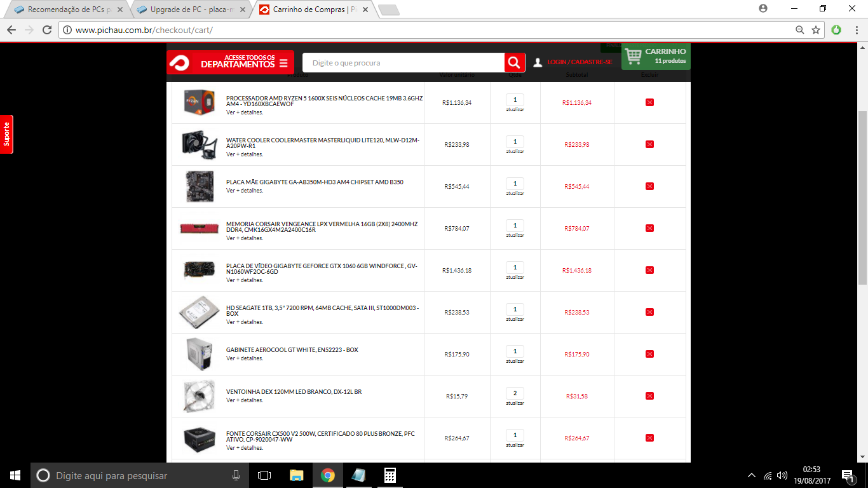Open the notebook app icon next to Chrome
Screen dimensions: 868x488
point(358,475)
